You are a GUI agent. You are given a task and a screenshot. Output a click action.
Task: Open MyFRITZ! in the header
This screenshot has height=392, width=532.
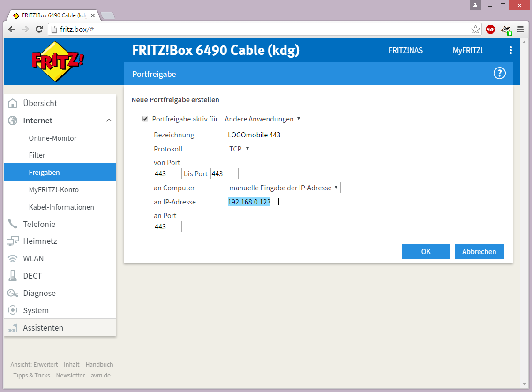[x=467, y=50]
